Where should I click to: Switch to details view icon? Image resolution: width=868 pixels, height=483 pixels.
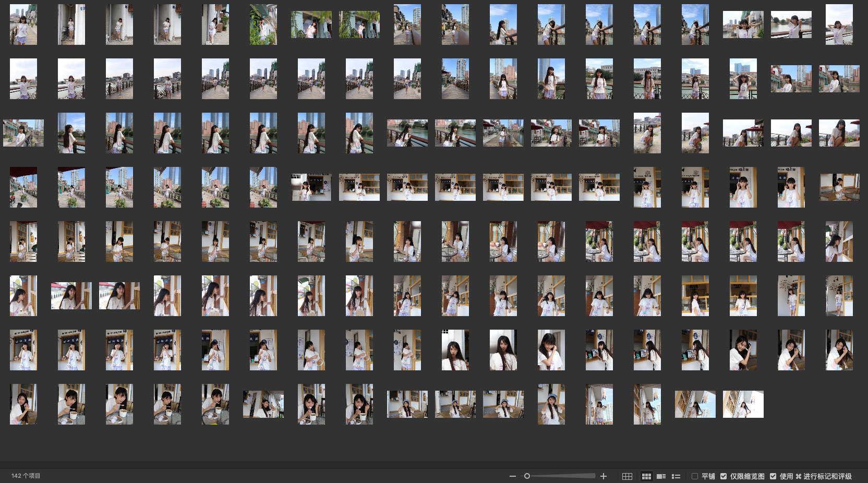[x=661, y=476]
